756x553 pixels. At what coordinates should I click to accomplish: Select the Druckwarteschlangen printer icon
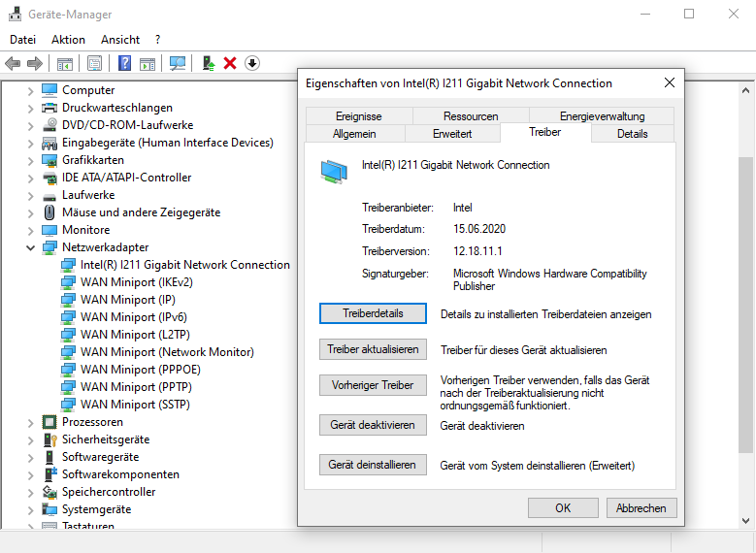point(49,108)
